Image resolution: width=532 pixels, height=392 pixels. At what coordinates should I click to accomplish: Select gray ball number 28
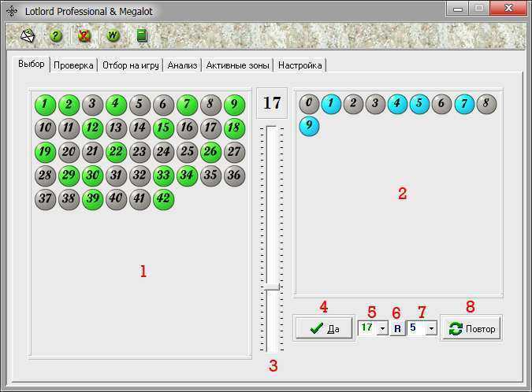(x=45, y=176)
